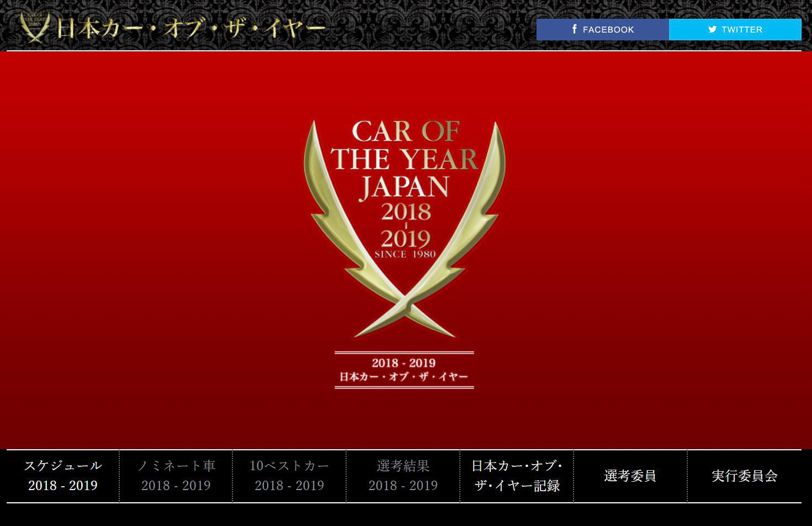Click the 日本カー・オブ・ザ・イヤー header title
This screenshot has height=526, width=812.
(x=191, y=29)
